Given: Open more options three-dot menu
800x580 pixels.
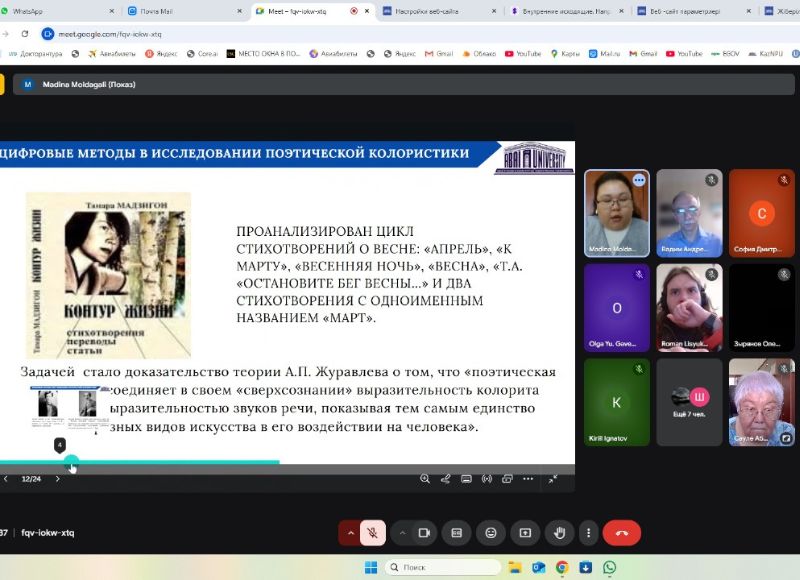Looking at the screenshot, I should pos(587,533).
